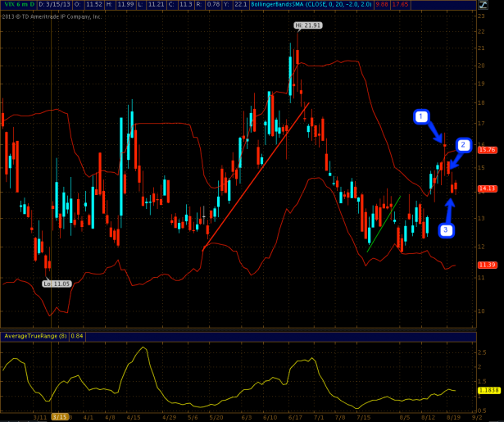Click annotation marker number 2

pyautogui.click(x=463, y=145)
